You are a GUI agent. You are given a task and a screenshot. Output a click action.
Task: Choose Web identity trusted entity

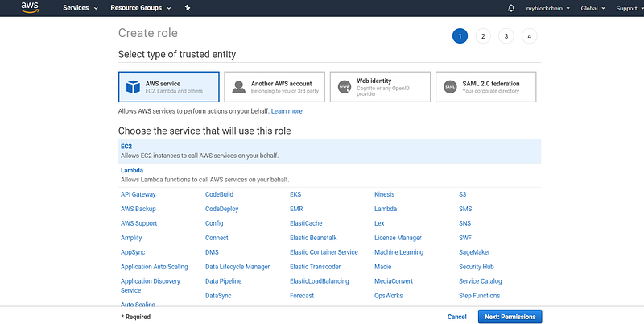point(380,87)
